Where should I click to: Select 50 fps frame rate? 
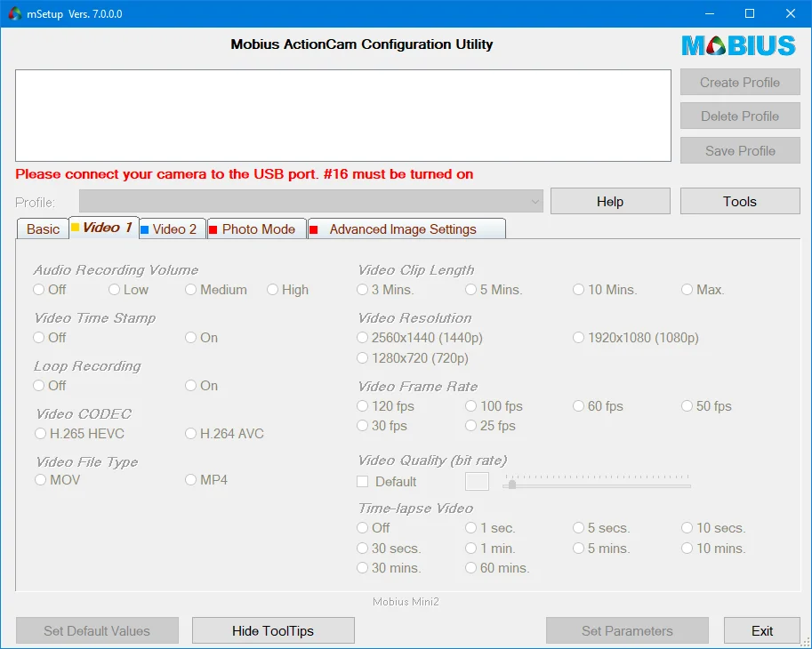(x=706, y=406)
